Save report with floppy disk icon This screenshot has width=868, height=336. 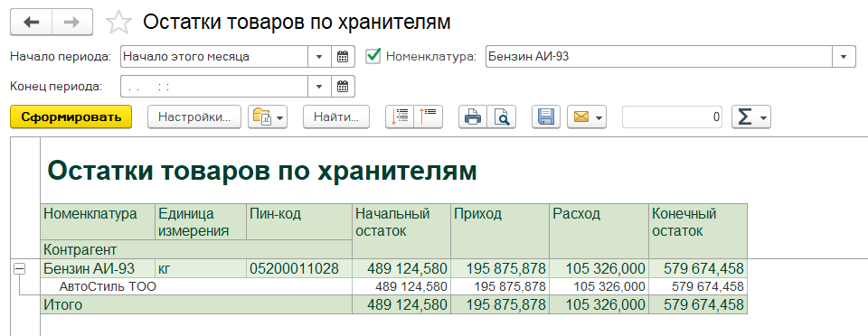(546, 117)
